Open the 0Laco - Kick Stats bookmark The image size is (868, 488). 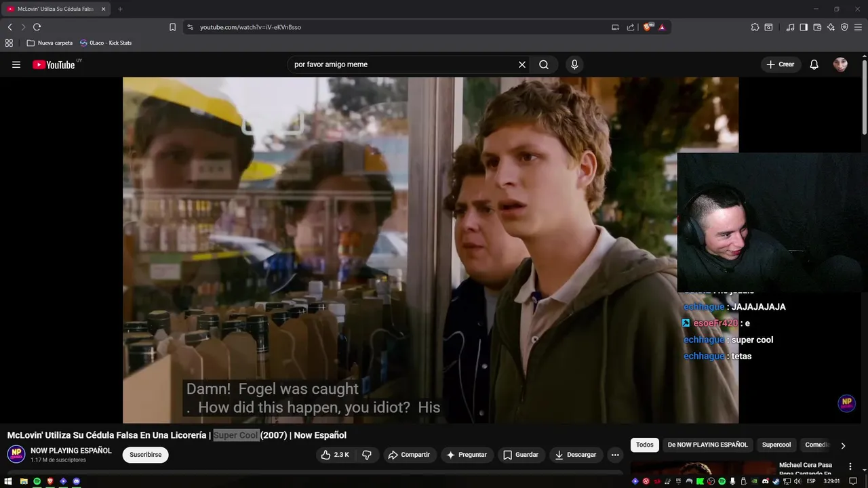[x=105, y=43]
